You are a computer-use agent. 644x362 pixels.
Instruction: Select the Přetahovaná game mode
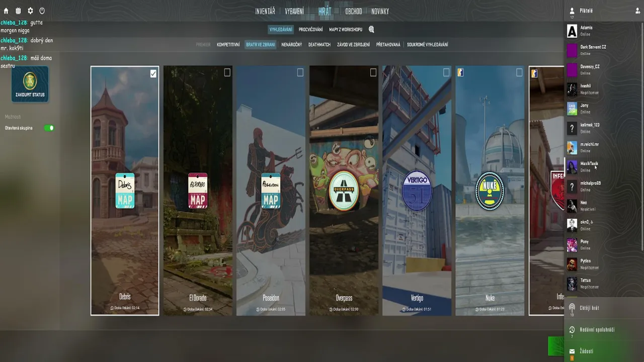[388, 45]
